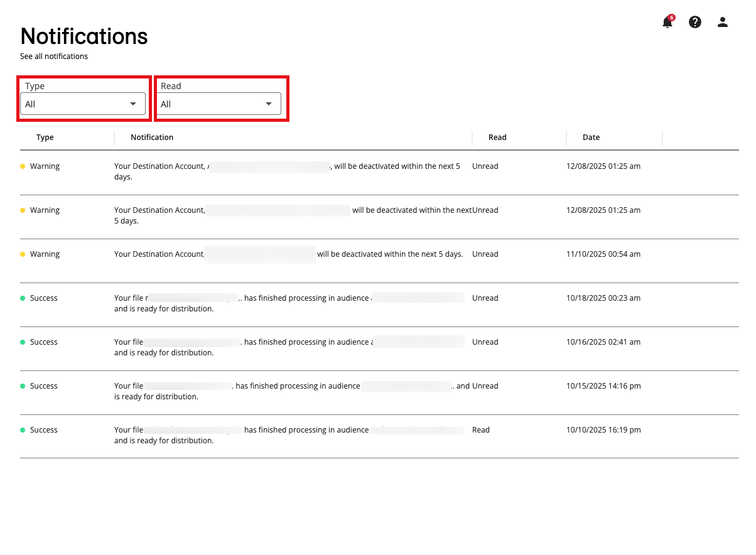Click the Type dropdown arrow
The image size is (756, 555).
pyautogui.click(x=133, y=104)
